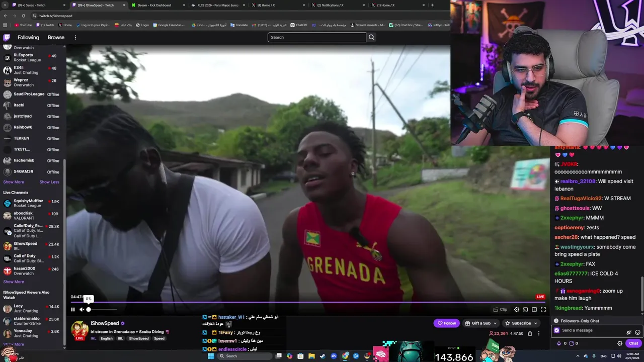Image resolution: width=644 pixels, height=362 pixels.
Task: Open the stableronaldo Counter-Strike channel
Action: (x=31, y=321)
